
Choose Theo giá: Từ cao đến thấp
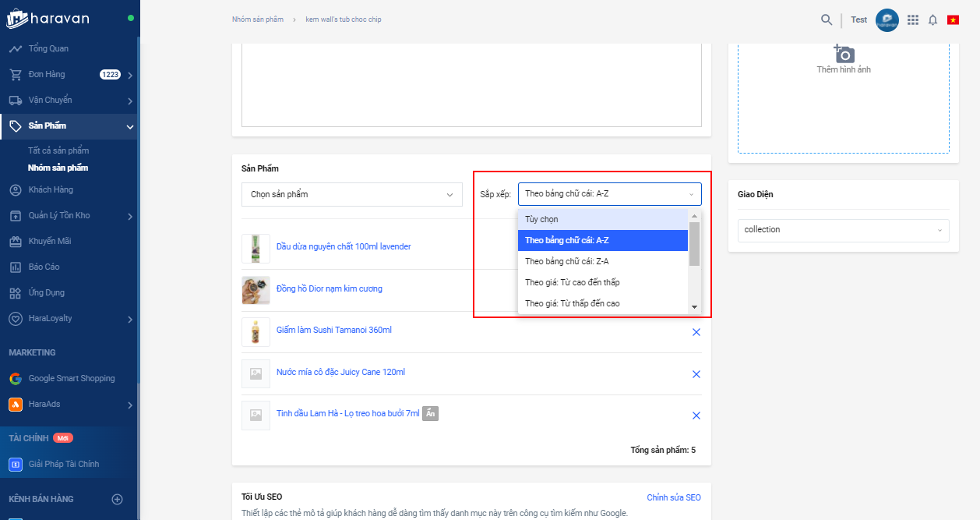click(573, 282)
